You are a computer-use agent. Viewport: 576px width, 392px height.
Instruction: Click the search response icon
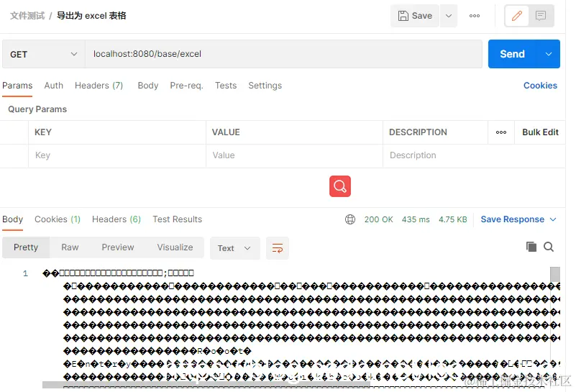549,247
